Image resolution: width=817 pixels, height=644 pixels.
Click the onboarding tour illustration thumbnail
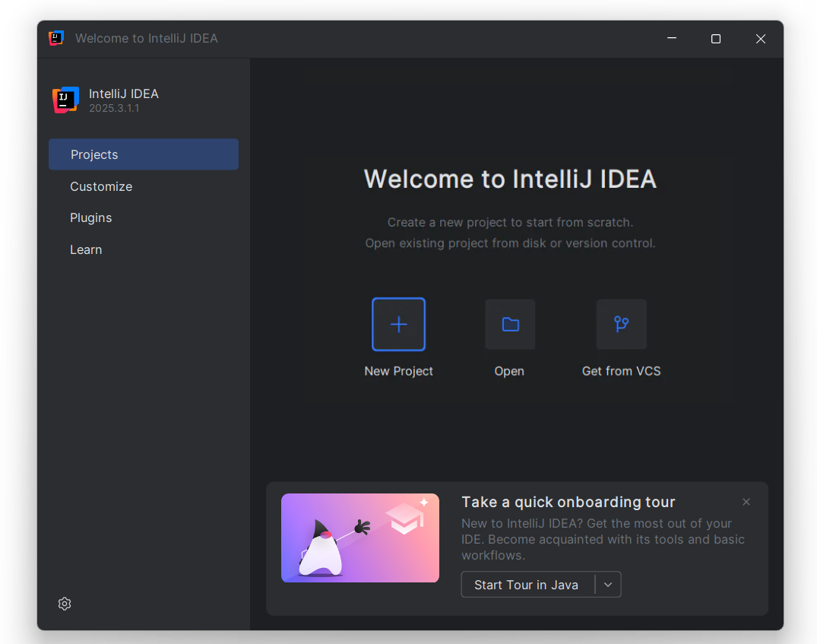tap(360, 538)
